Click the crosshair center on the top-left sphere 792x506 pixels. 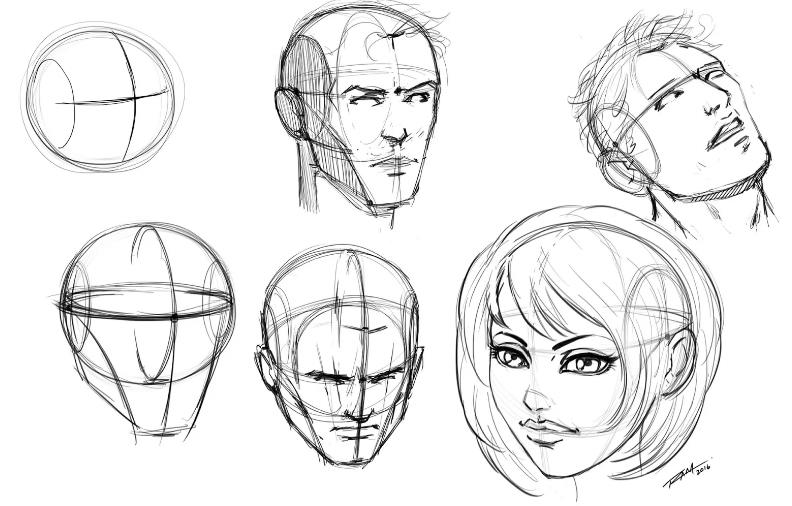(133, 98)
